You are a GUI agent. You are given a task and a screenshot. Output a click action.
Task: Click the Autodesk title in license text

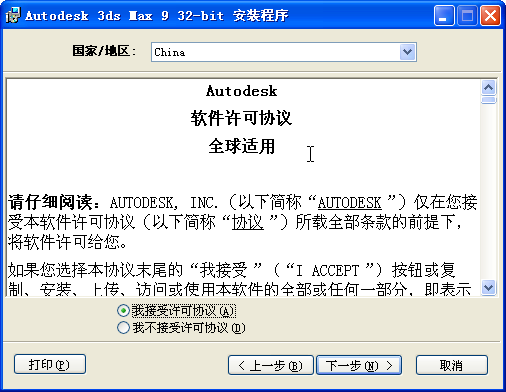pos(241,91)
